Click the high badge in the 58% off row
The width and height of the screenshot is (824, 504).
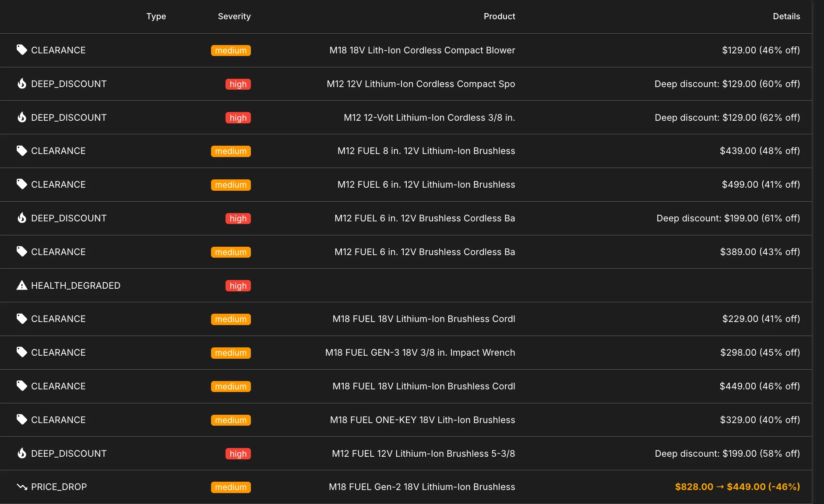pyautogui.click(x=238, y=454)
